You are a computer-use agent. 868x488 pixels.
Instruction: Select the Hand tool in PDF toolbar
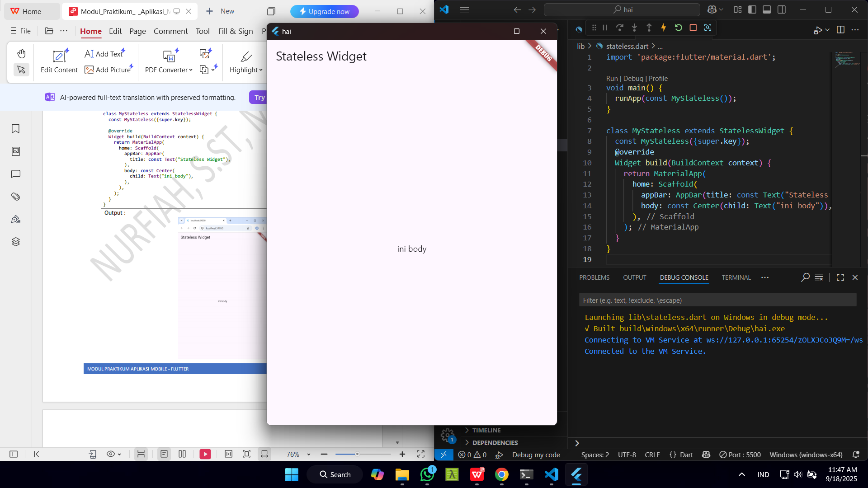tap(21, 54)
